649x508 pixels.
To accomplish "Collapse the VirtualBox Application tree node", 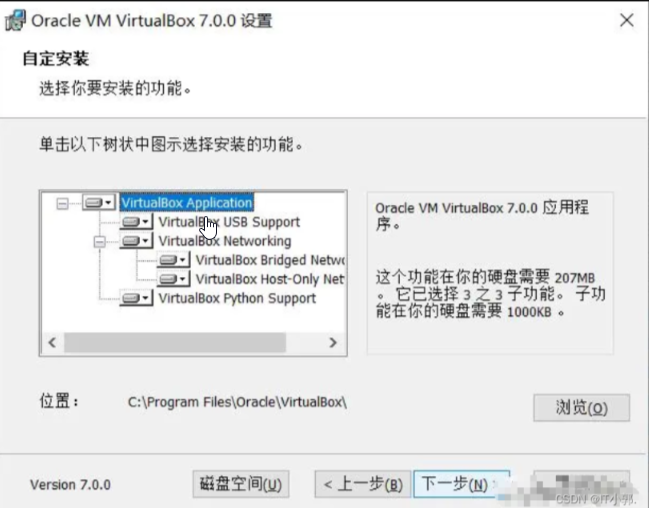I will coord(62,203).
